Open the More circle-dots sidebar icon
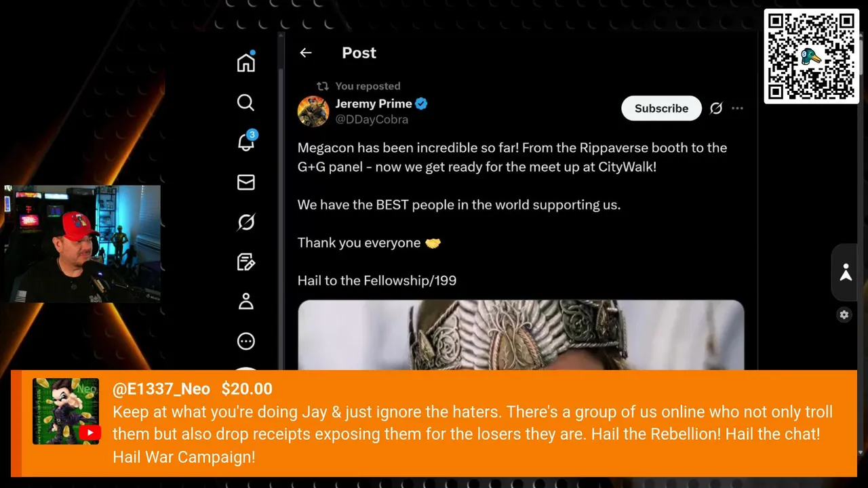The image size is (868, 488). (x=246, y=341)
